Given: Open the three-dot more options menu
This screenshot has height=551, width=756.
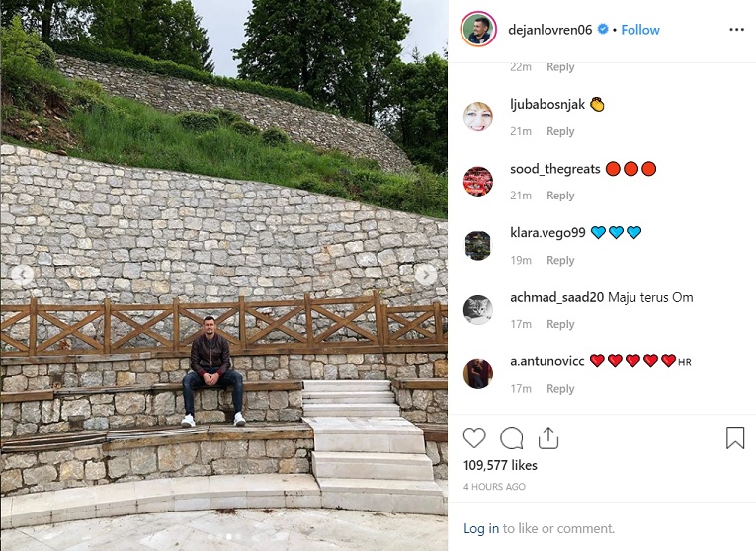Looking at the screenshot, I should [736, 30].
